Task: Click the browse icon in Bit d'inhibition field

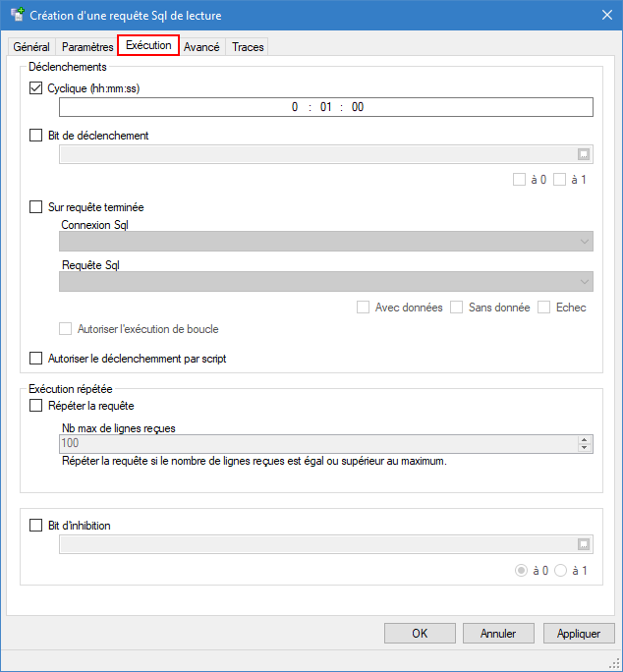Action: coord(583,544)
